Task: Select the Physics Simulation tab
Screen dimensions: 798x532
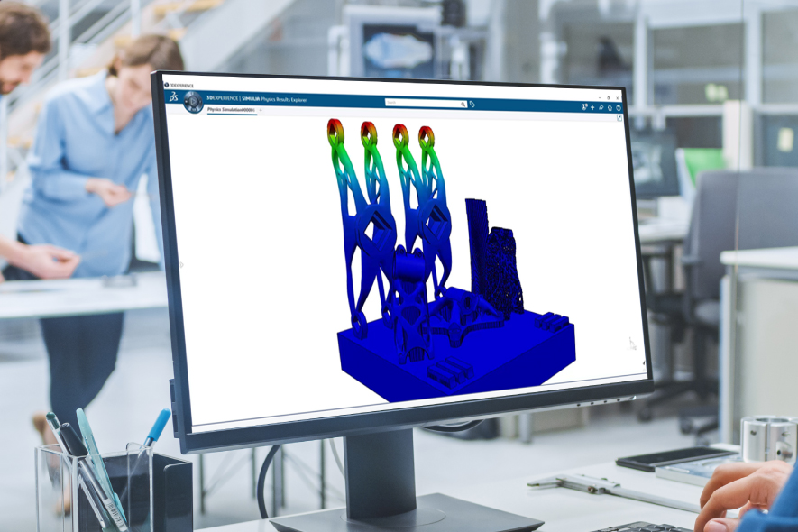Action: click(x=231, y=109)
